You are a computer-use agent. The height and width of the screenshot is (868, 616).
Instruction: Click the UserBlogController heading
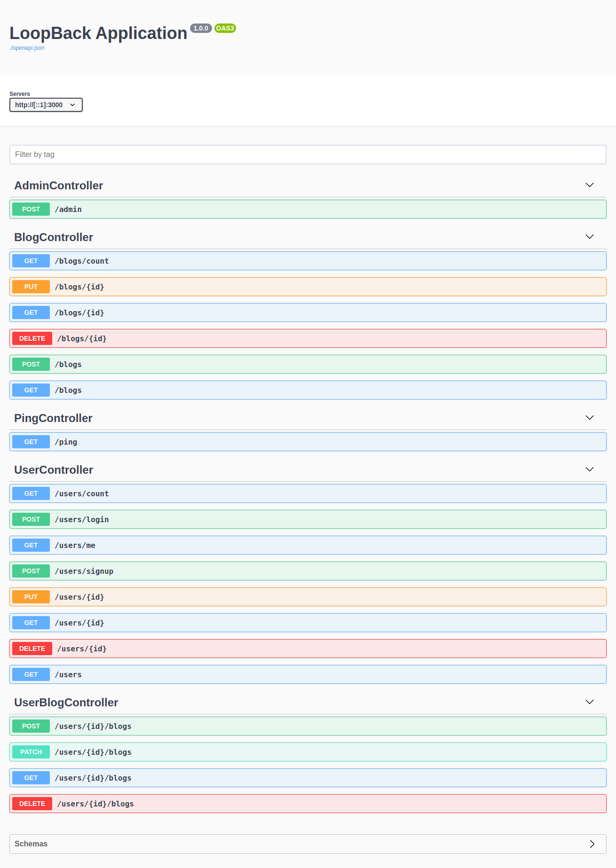coord(66,703)
